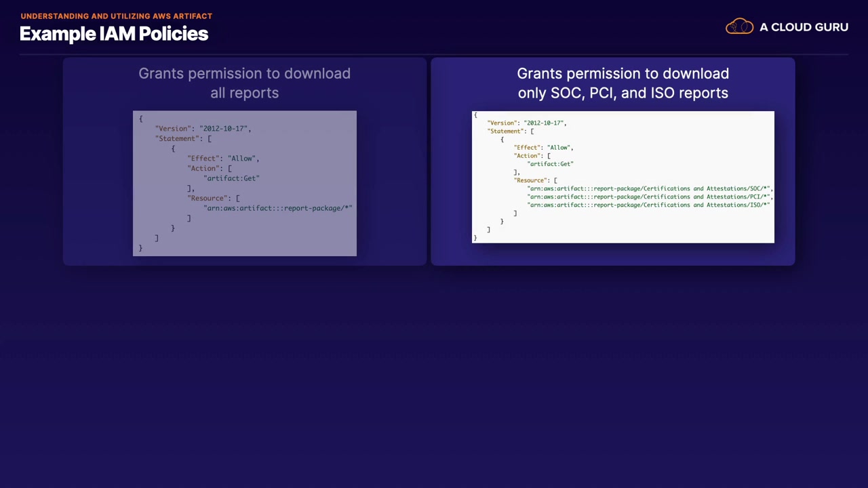
Task: Click the "Effect": "Allow" line in left policy
Action: click(223, 159)
